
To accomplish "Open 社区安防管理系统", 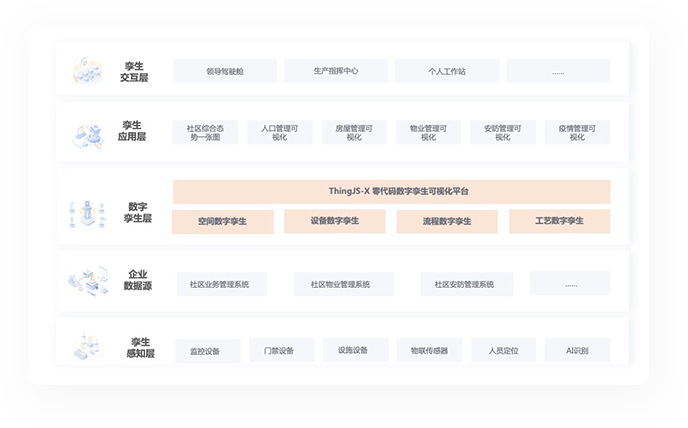I will click(465, 284).
